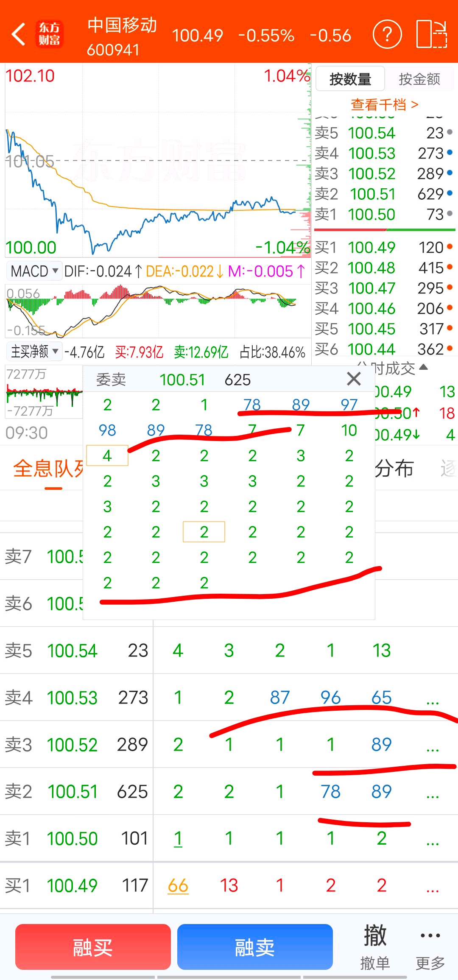Tap the 96 order in 卖4 row

331,697
